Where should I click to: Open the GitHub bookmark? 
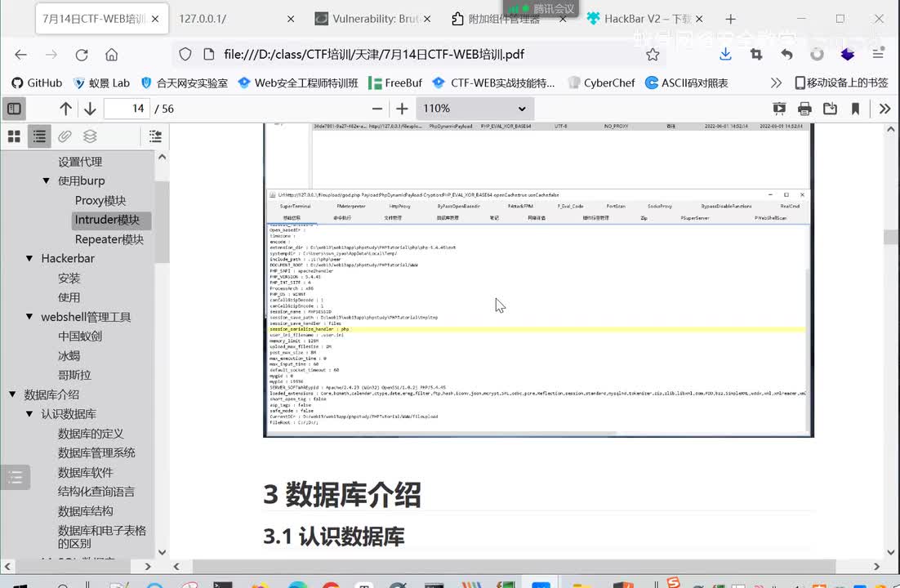click(37, 83)
